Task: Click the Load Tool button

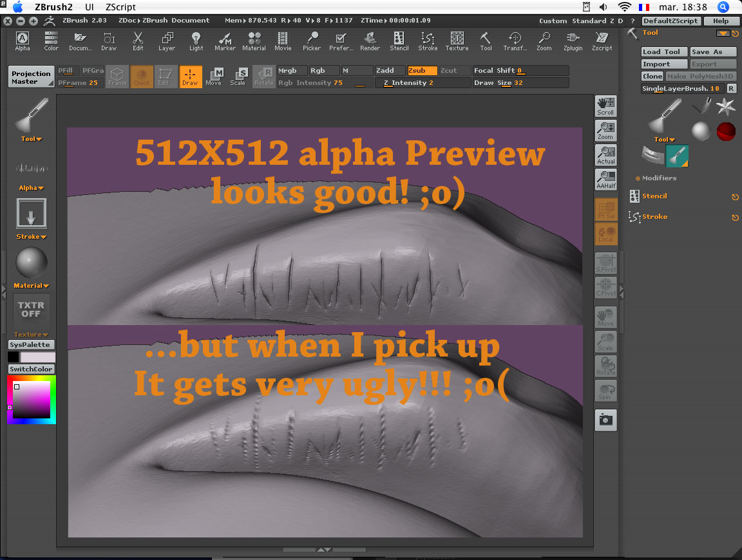Action: point(664,52)
